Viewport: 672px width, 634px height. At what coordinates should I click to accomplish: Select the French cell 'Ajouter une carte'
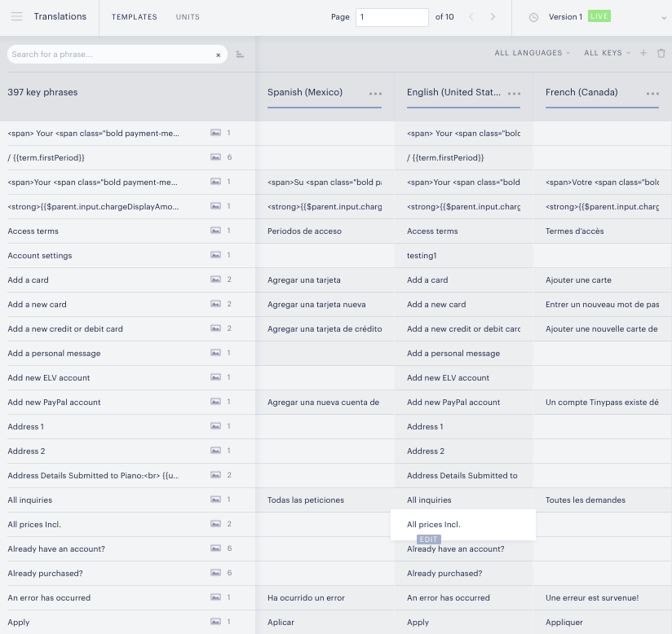click(x=578, y=280)
